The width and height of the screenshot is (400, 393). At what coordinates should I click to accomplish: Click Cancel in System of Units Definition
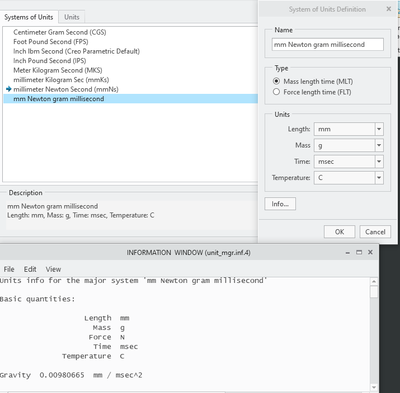pos(375,232)
